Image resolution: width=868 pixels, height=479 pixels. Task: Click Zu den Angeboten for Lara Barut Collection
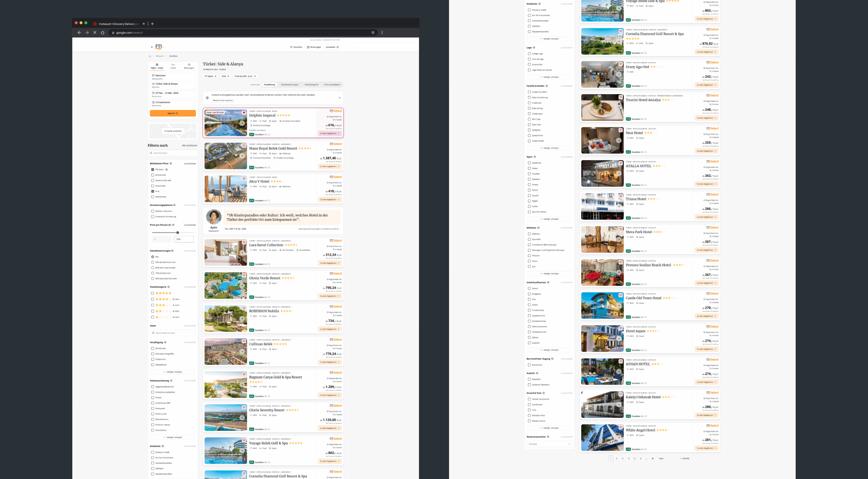[x=330, y=263]
